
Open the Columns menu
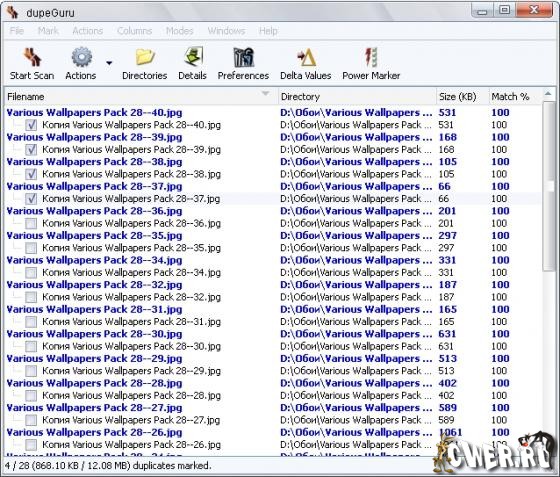(x=134, y=31)
